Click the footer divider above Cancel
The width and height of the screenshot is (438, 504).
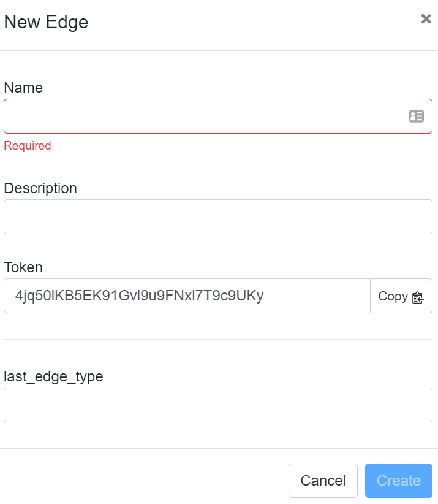coord(219,448)
